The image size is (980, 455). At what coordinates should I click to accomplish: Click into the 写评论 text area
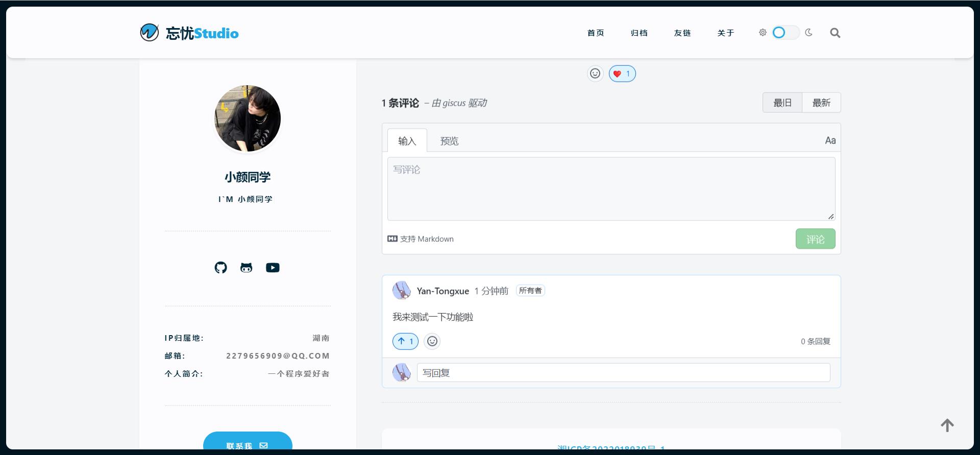click(611, 189)
